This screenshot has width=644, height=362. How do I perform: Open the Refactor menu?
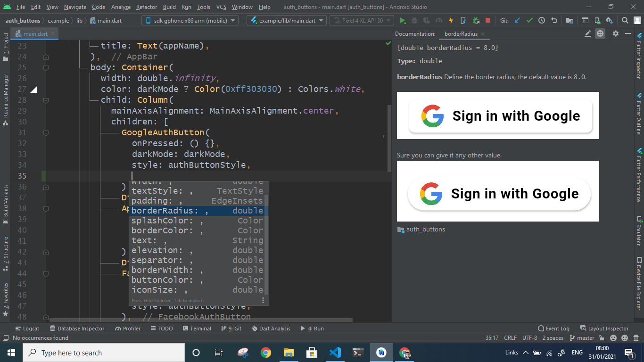tap(147, 7)
